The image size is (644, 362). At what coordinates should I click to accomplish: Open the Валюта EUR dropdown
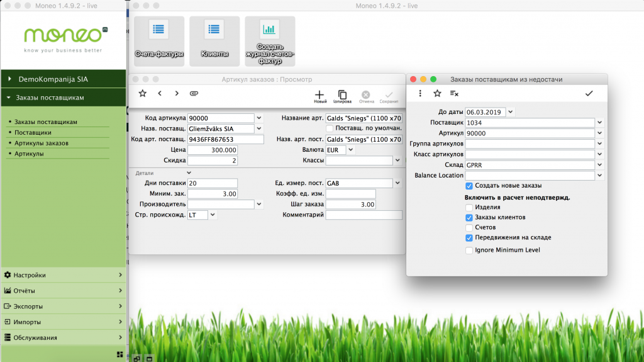point(350,150)
